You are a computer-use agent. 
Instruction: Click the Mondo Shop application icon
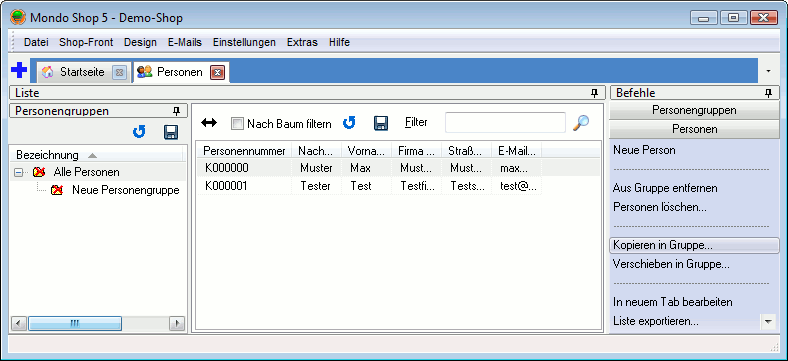tap(18, 18)
